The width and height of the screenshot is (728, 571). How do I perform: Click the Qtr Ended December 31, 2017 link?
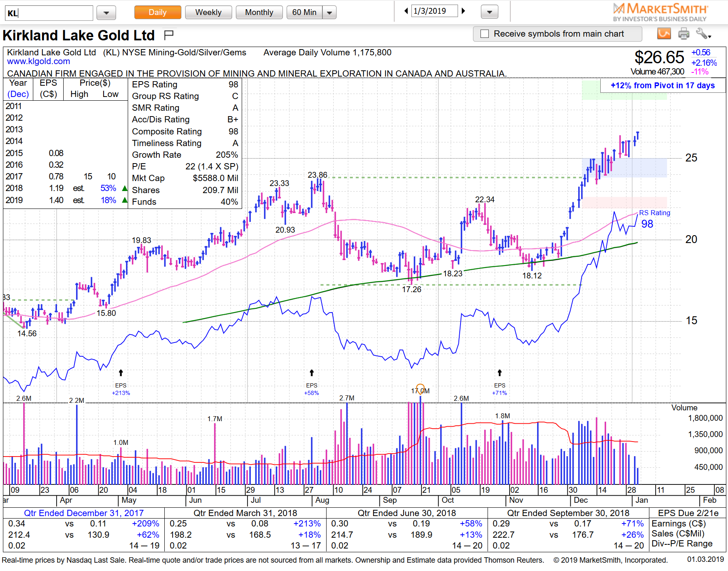[84, 513]
